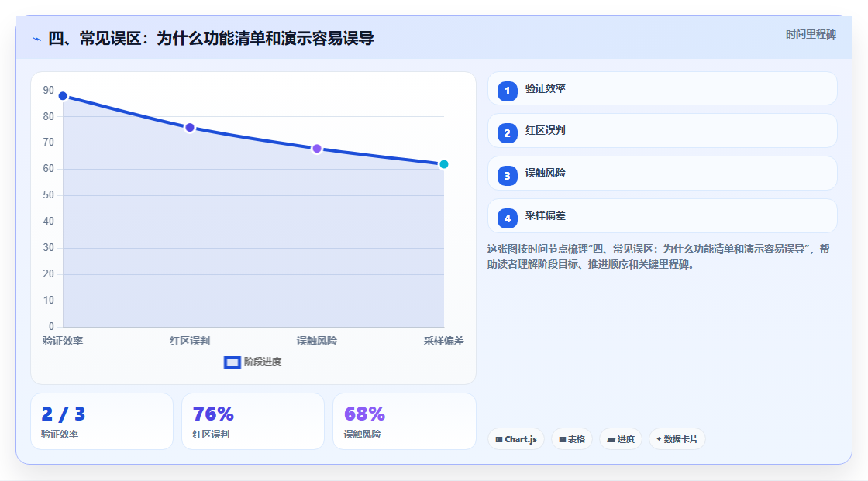The image size is (868, 481).
Task: Click the 误触风险 x-axis label
Action: pyautogui.click(x=317, y=341)
